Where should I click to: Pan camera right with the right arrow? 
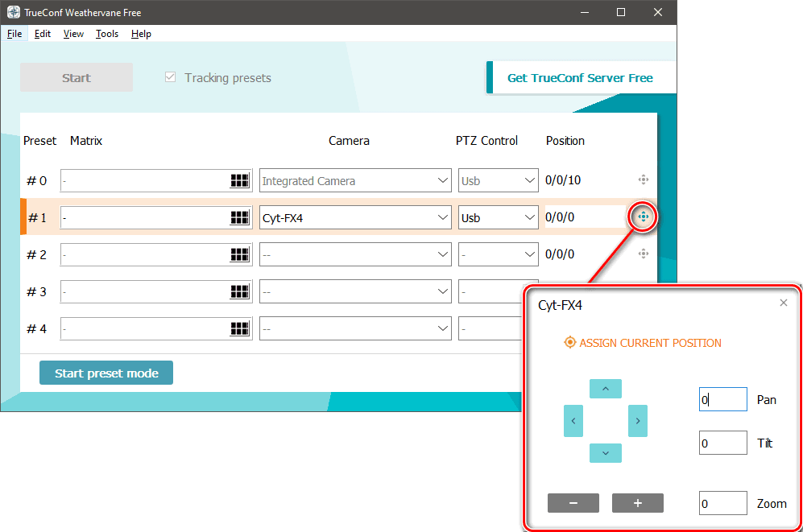pos(638,421)
